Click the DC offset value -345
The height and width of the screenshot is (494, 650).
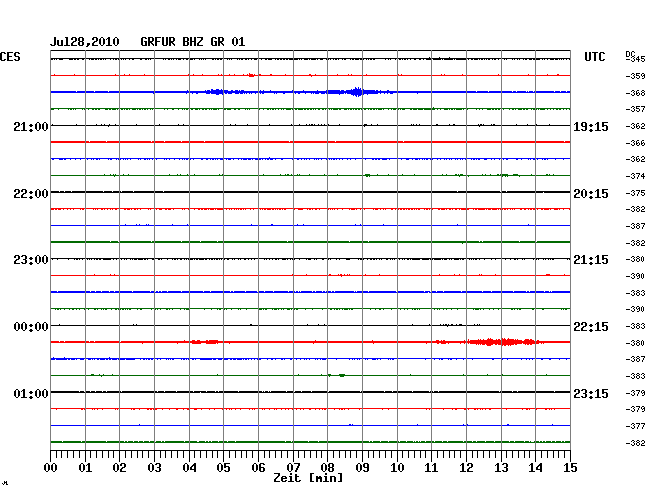pos(635,59)
